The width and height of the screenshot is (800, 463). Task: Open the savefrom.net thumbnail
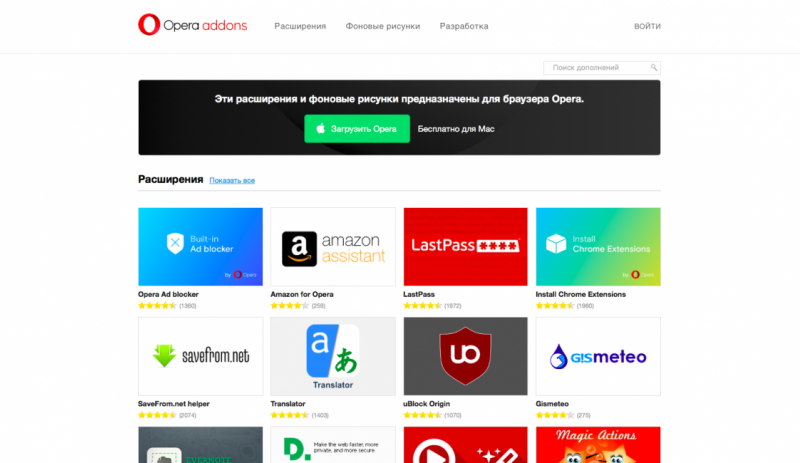(x=201, y=356)
